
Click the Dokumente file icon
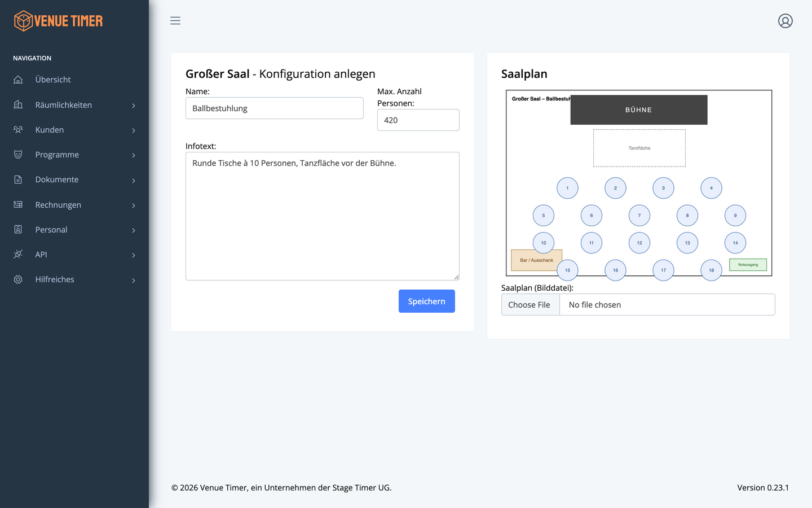click(18, 179)
